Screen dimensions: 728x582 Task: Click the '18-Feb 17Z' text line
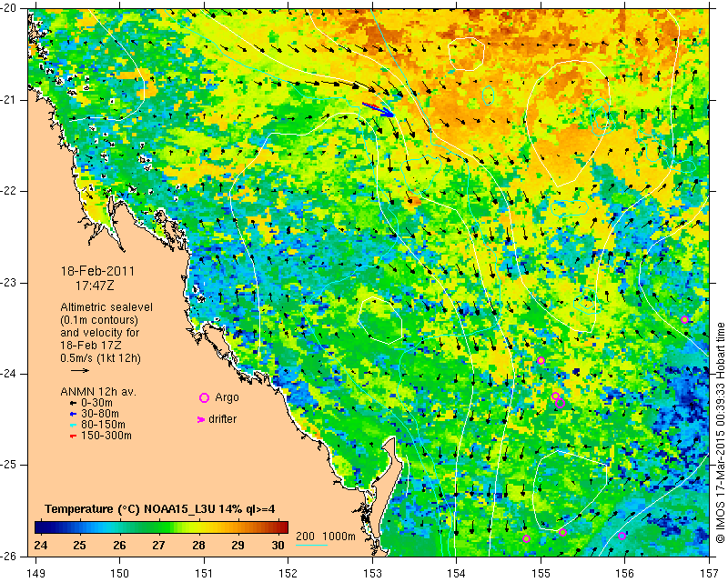coord(90,346)
